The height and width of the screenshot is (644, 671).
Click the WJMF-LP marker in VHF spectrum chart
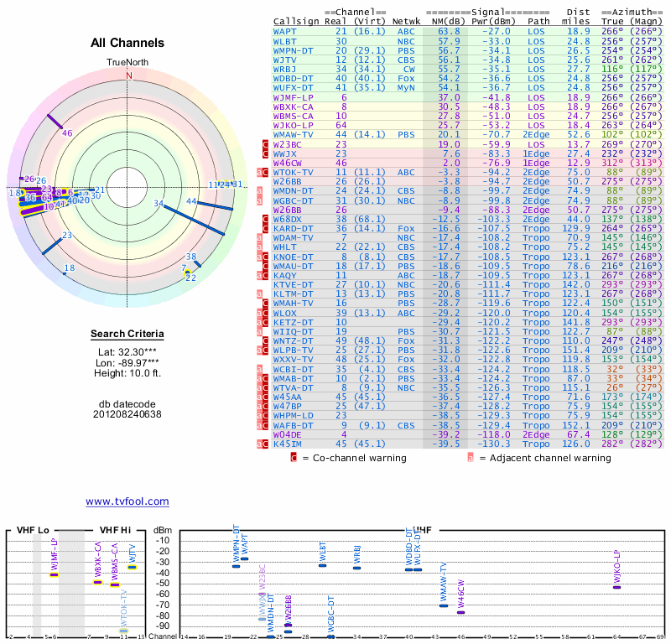54,574
